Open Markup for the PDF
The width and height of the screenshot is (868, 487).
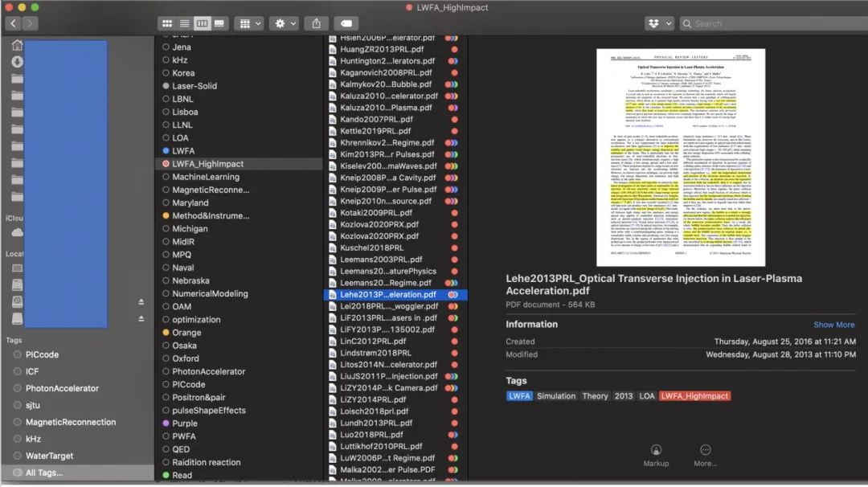click(x=656, y=456)
